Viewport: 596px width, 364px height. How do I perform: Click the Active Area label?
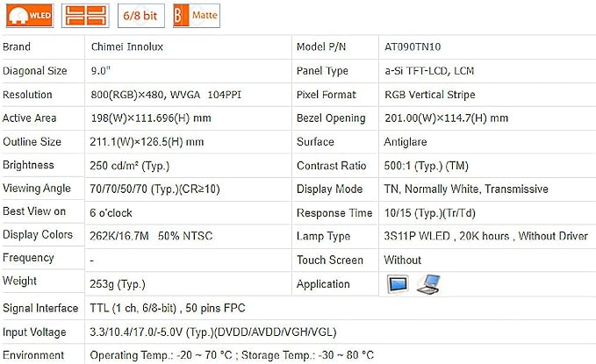[x=29, y=118]
